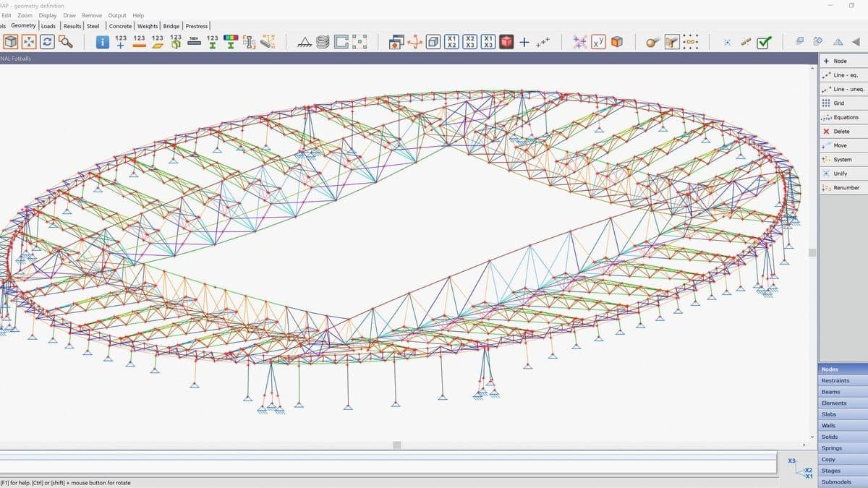Viewport: 868px width, 488px height.
Task: Click the x-power-y formula icon
Action: tap(598, 43)
